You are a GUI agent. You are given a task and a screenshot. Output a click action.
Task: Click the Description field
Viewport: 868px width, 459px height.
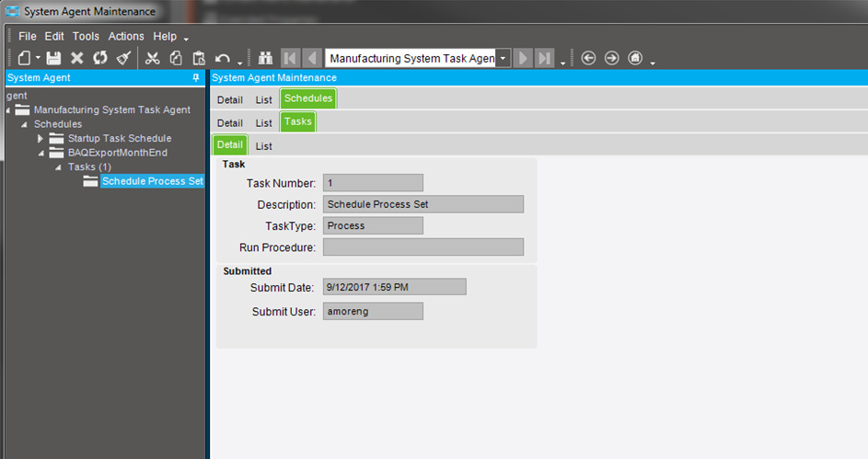click(423, 204)
